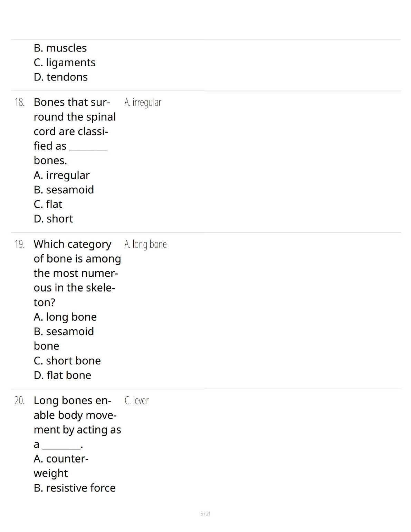Select 'A. long bone' in question 19's option list
The width and height of the screenshot is (411, 532).
65,317
